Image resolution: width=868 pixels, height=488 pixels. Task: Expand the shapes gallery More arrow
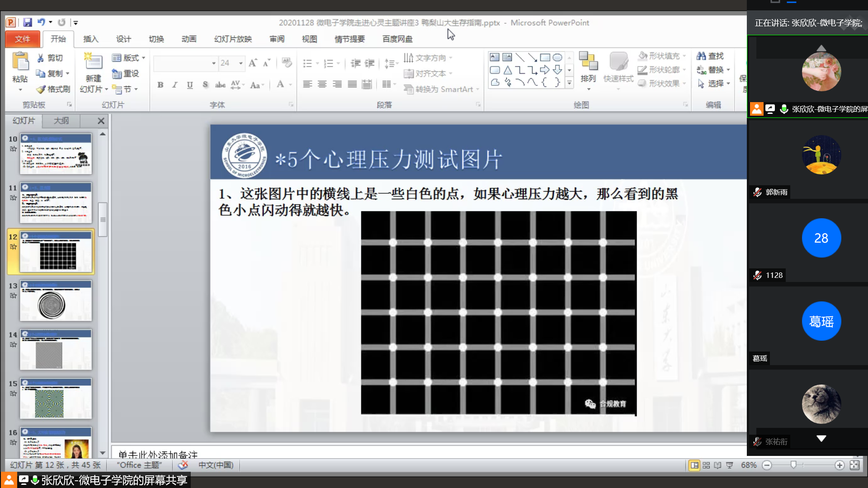tap(570, 83)
